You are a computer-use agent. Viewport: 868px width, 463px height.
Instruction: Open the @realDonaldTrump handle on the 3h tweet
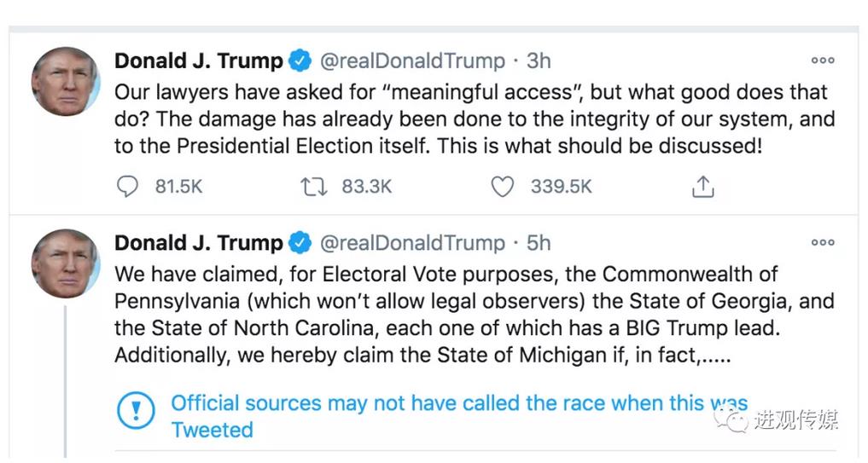pyautogui.click(x=412, y=61)
